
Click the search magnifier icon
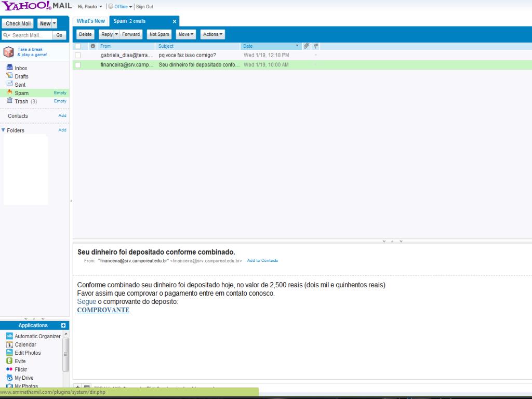coord(5,35)
